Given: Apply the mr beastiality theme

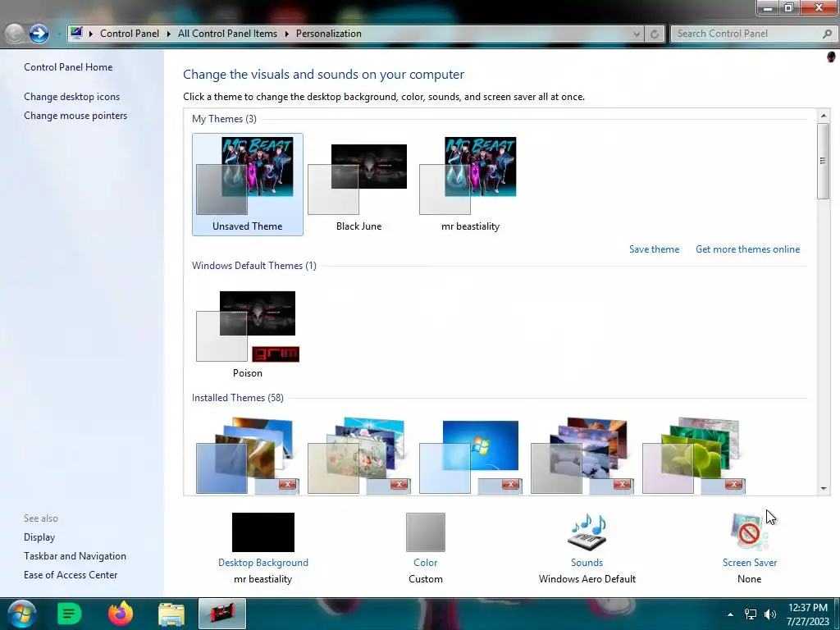Looking at the screenshot, I should click(470, 185).
